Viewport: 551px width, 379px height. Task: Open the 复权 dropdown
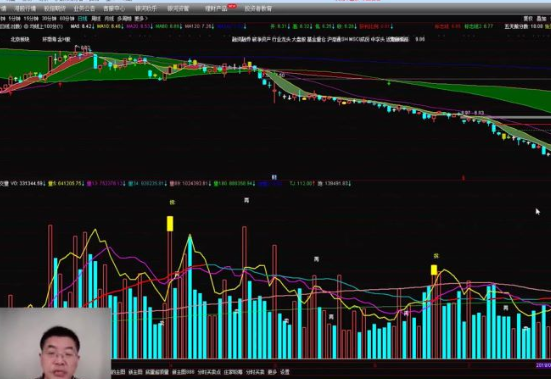coord(528,19)
